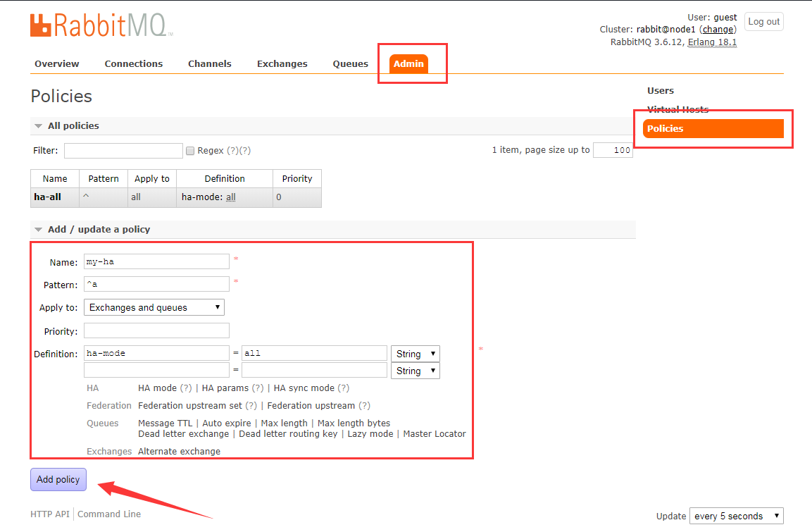Go to the Exchanges tab
The height and width of the screenshot is (532, 812).
(282, 63)
